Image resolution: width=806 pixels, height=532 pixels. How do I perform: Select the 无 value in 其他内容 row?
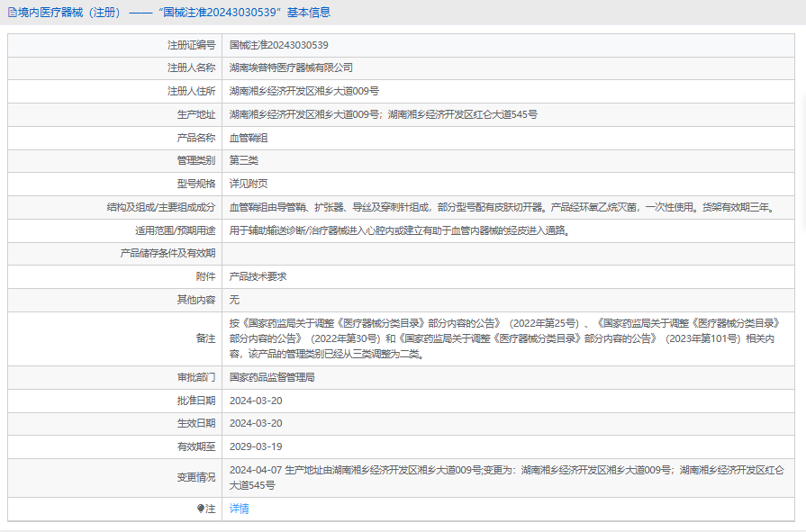point(234,300)
